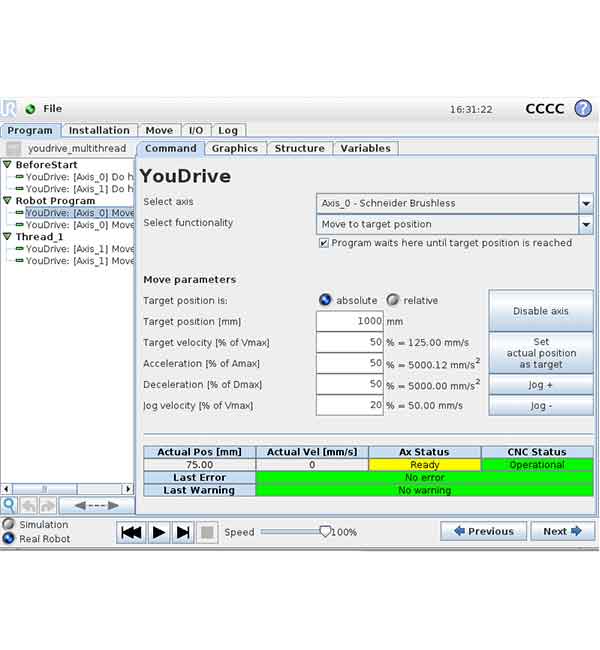This screenshot has width=600, height=650.
Task: Open the Move tab
Action: click(159, 130)
